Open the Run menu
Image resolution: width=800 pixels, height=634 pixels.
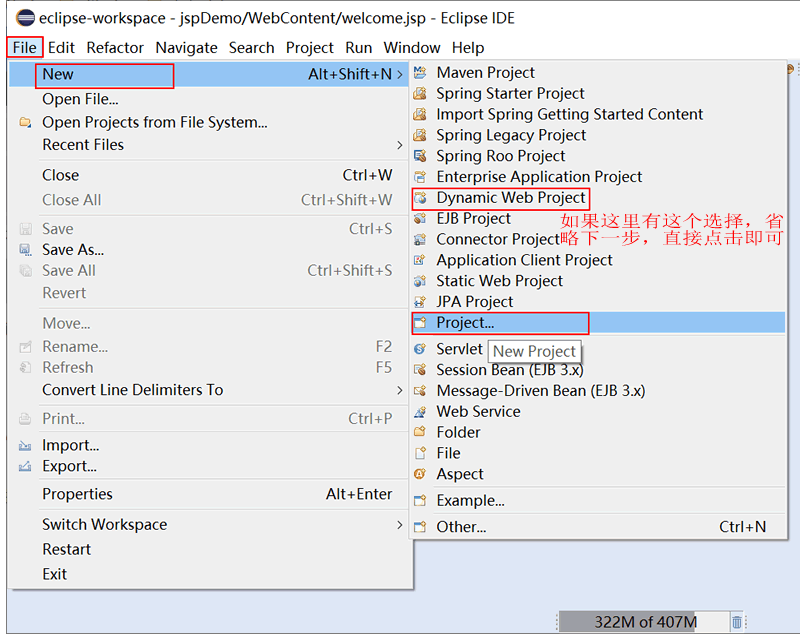(x=359, y=47)
